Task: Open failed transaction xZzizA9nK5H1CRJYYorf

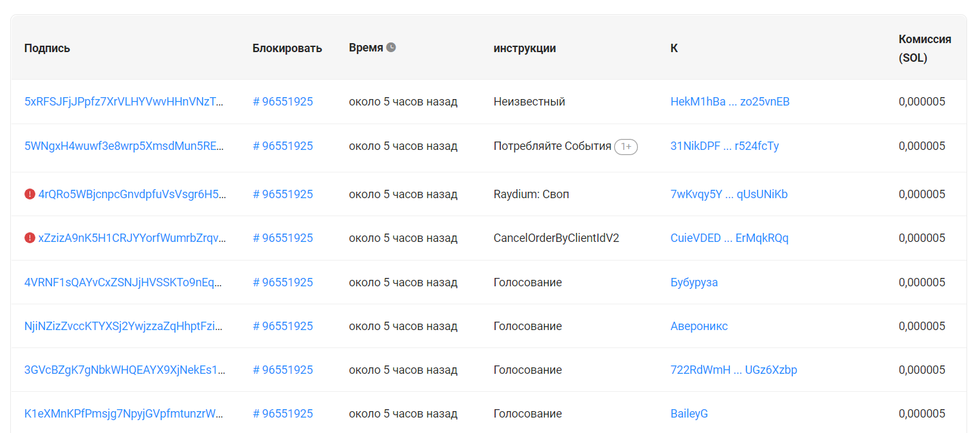Action: [132, 238]
